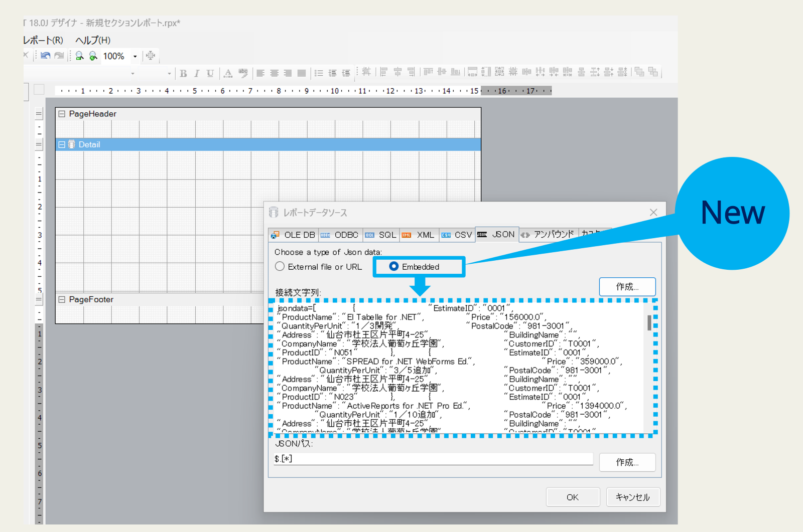
Task: Click the connection string scrollbar thumb
Action: coord(649,322)
